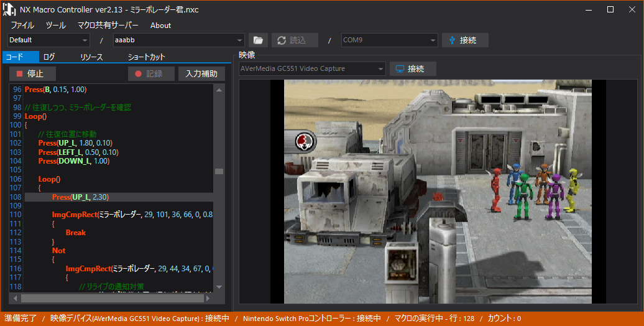
Task: Open the ファイル menu
Action: (x=22, y=25)
